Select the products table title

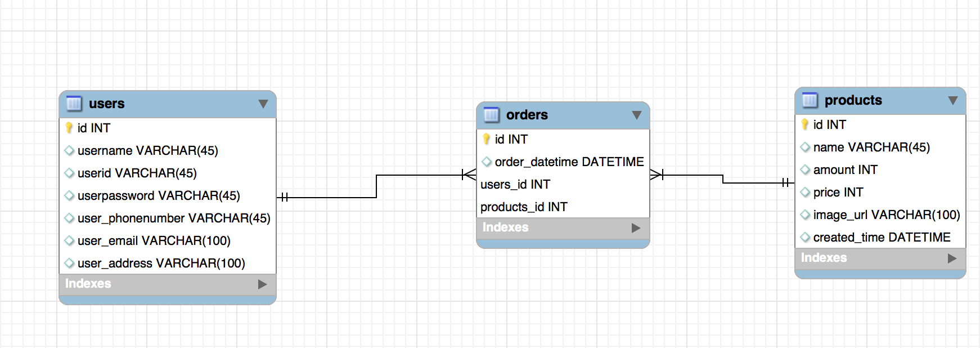tap(853, 100)
